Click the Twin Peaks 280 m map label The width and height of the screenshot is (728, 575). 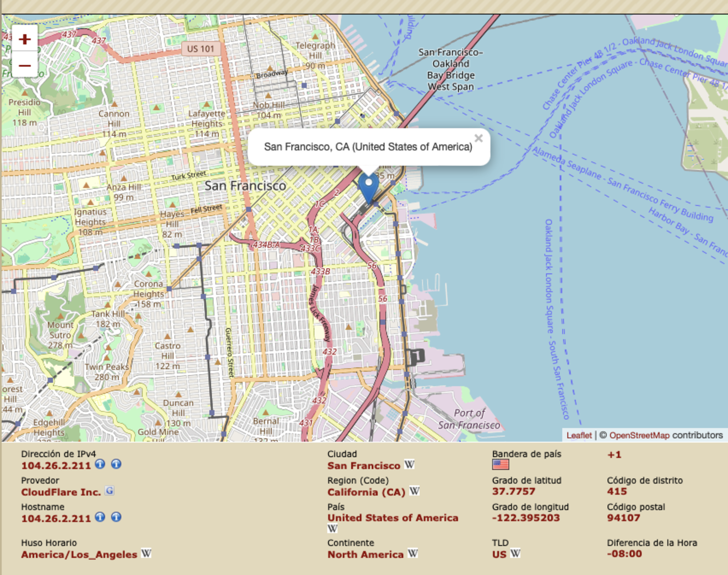(x=107, y=372)
